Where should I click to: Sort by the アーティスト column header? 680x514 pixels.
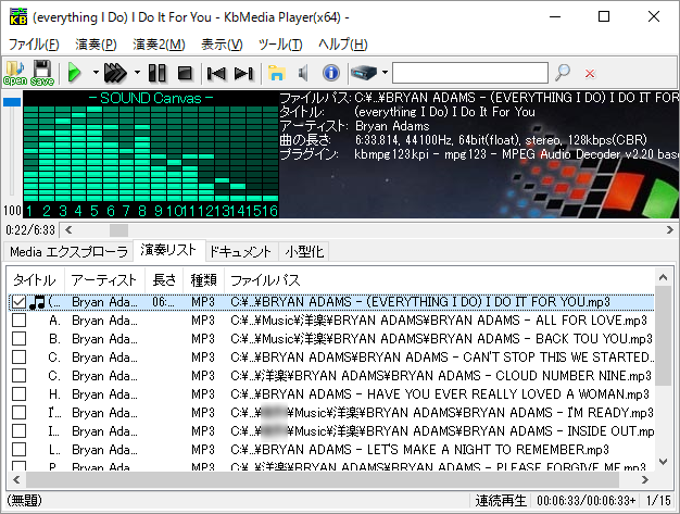pyautogui.click(x=105, y=280)
